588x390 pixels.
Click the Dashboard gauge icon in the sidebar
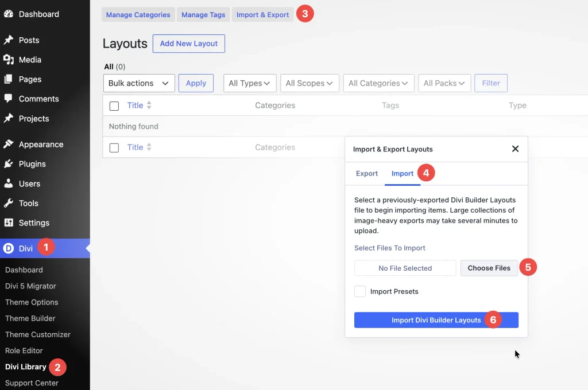pos(9,14)
